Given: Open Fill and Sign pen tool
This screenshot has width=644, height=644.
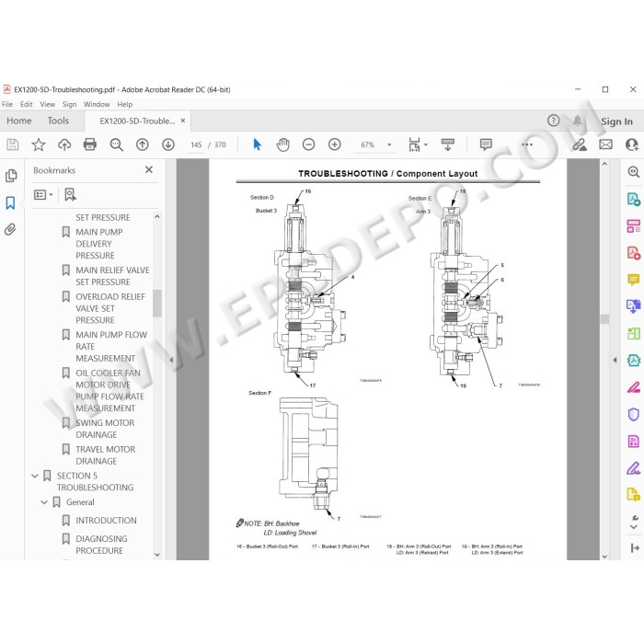Looking at the screenshot, I should pyautogui.click(x=633, y=467).
